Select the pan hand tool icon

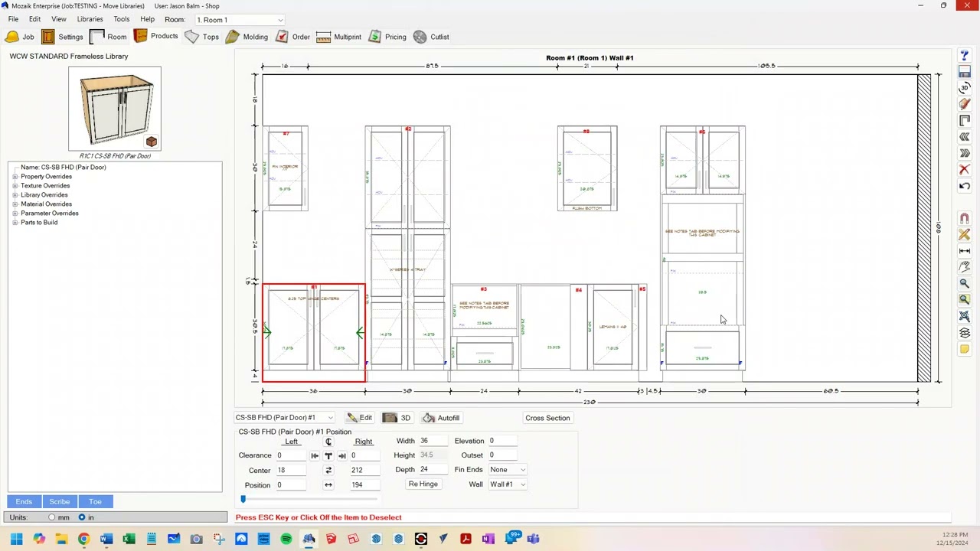[964, 267]
